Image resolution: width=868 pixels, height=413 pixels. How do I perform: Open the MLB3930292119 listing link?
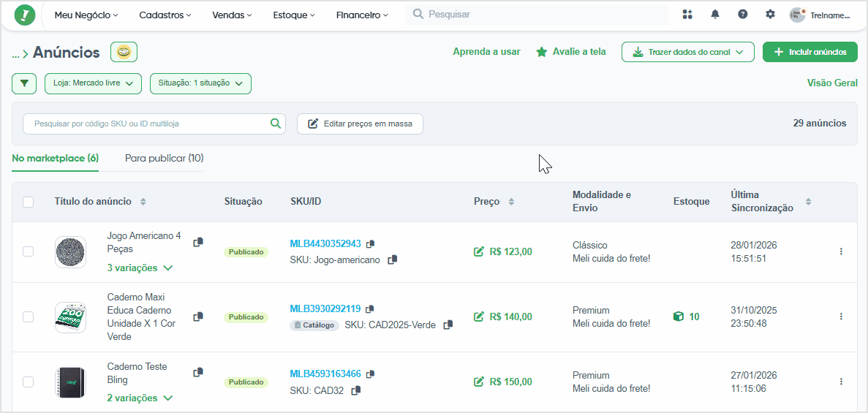[x=325, y=308]
